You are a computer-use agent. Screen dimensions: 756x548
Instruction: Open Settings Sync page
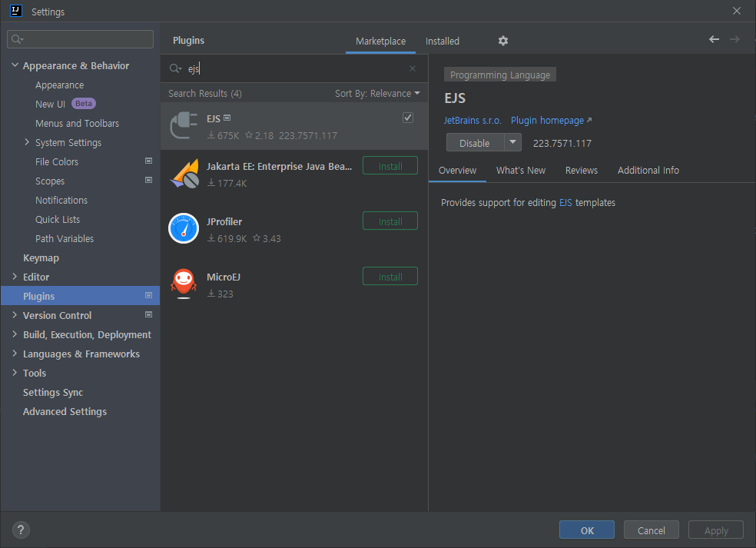pos(53,392)
